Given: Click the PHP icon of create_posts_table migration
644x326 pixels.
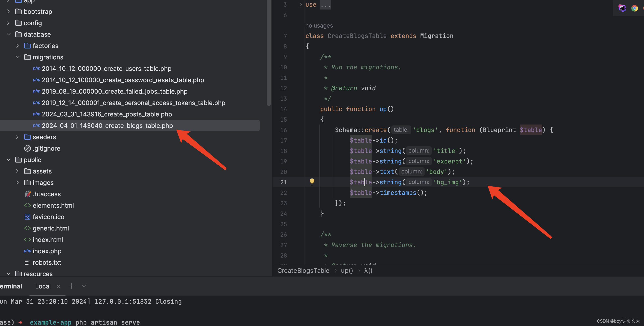Looking at the screenshot, I should tap(37, 114).
